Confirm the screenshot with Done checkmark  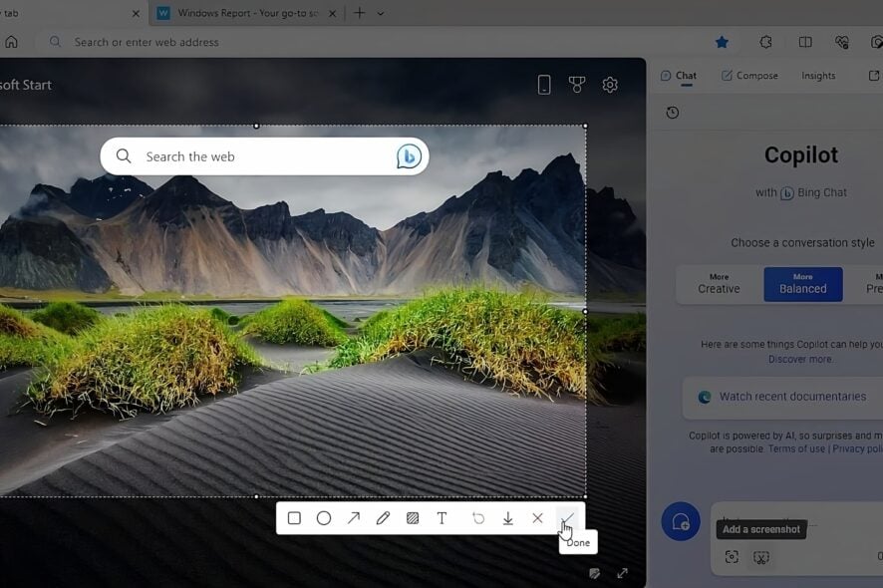point(567,518)
